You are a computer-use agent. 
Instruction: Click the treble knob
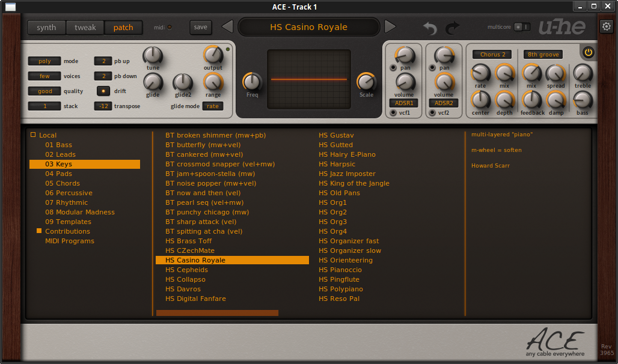click(x=583, y=73)
